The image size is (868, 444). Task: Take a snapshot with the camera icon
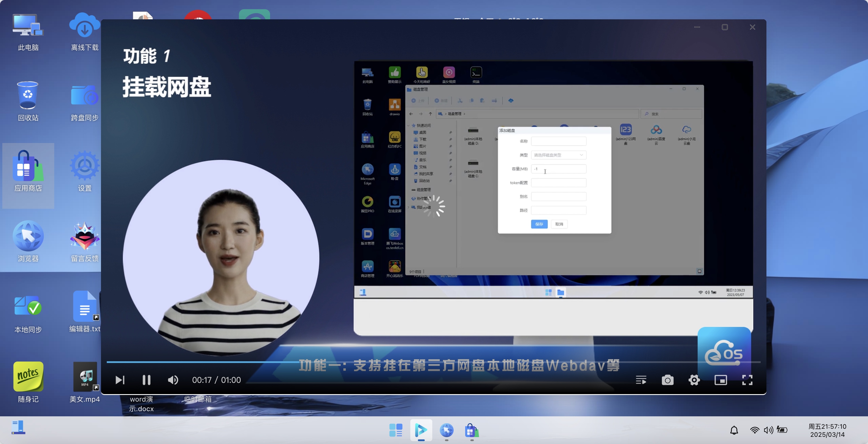point(667,380)
